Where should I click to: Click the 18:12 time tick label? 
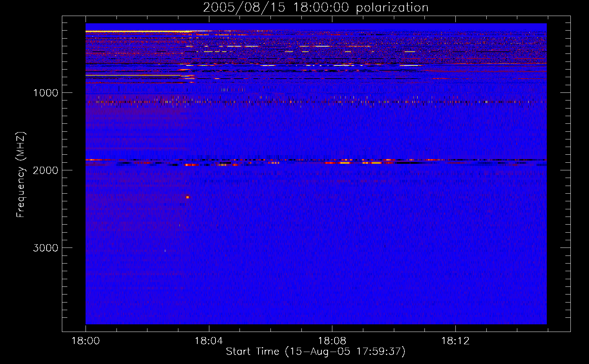coord(455,341)
